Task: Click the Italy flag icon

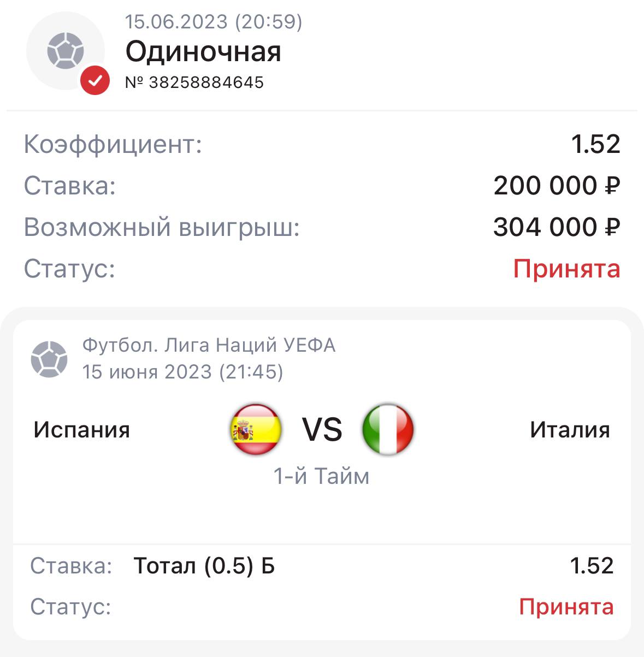Action: [x=388, y=430]
